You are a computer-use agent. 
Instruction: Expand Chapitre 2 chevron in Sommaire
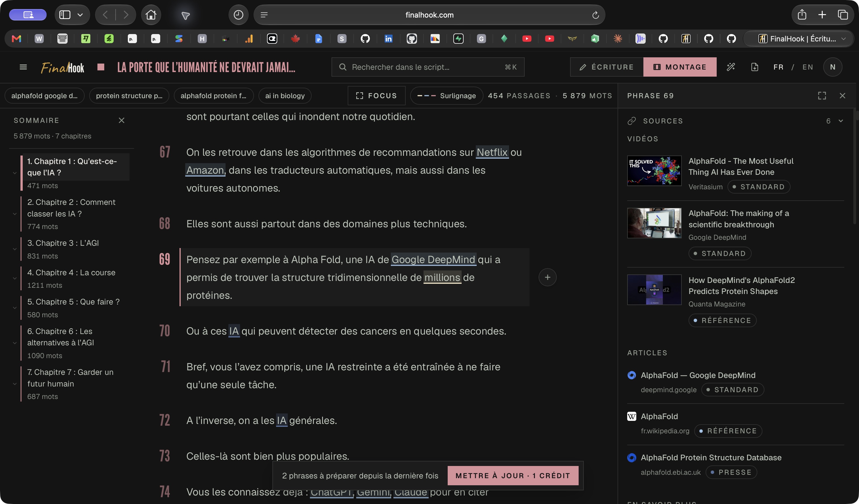(15, 214)
